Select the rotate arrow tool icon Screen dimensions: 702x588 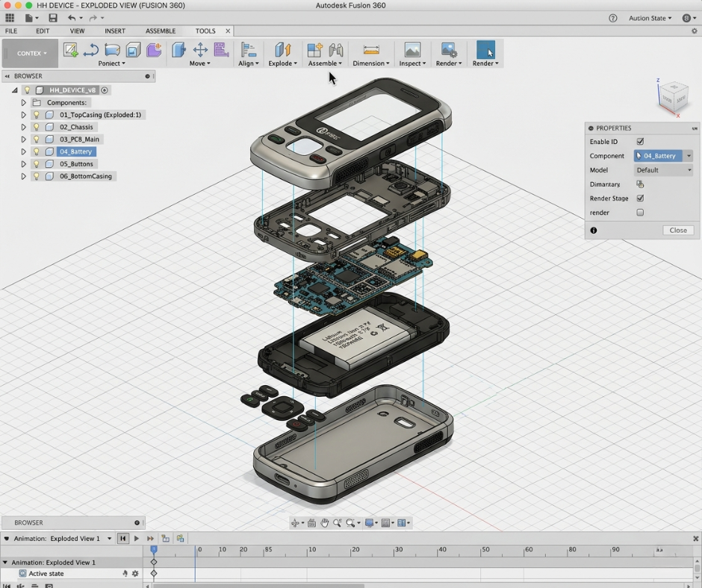point(91,50)
